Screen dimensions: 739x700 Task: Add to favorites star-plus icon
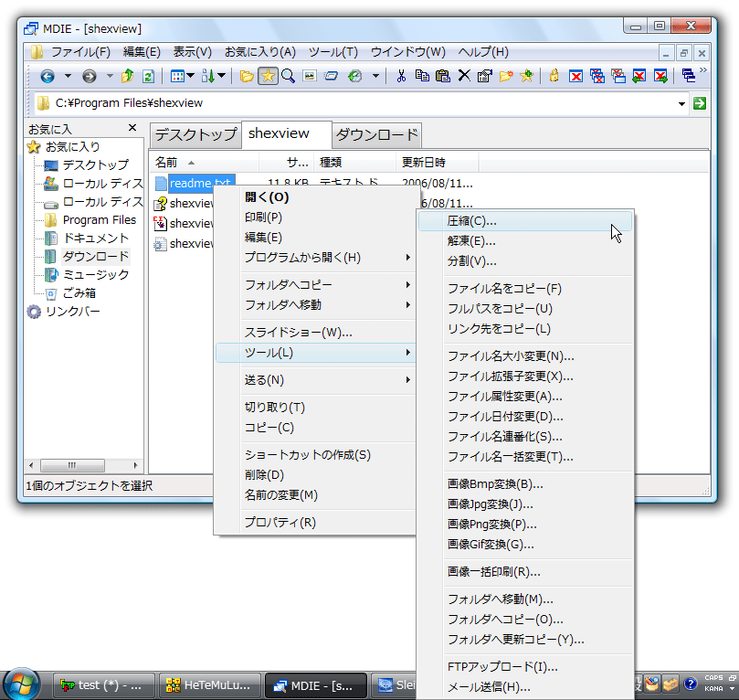click(526, 76)
